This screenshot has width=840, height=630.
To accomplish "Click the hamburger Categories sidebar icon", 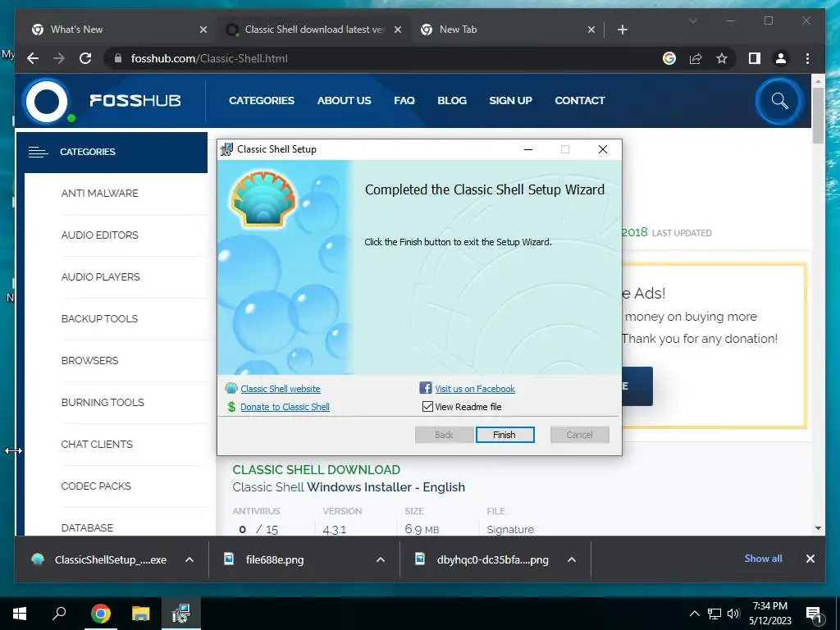I will [38, 152].
